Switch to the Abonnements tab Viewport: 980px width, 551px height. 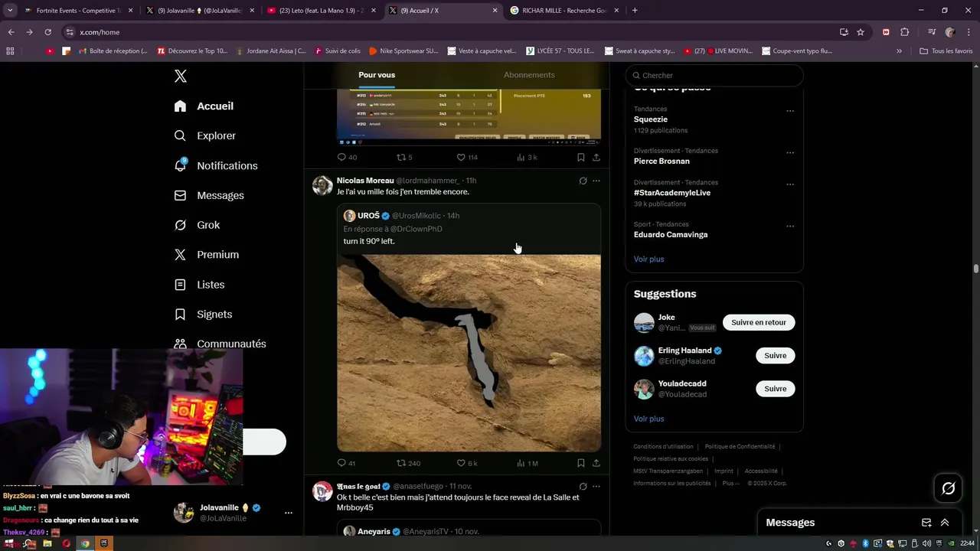529,75
